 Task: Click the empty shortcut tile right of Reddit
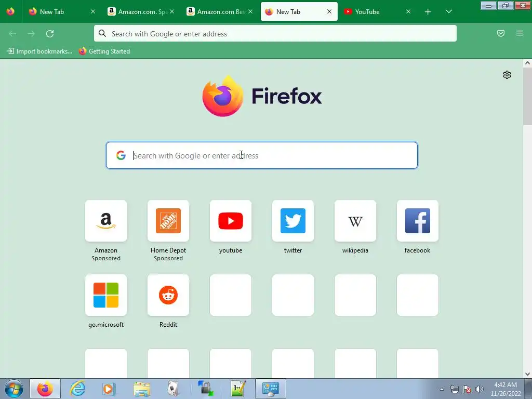click(x=231, y=295)
